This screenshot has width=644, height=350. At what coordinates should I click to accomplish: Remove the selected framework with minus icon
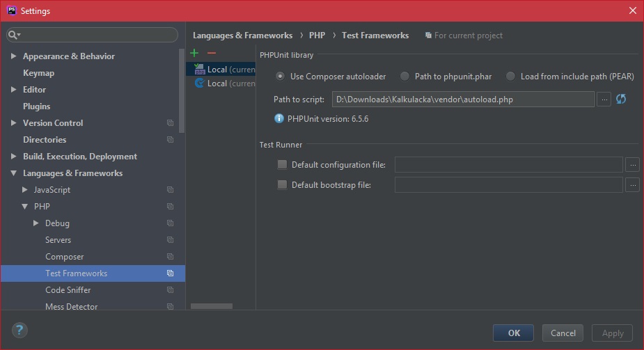pos(212,53)
